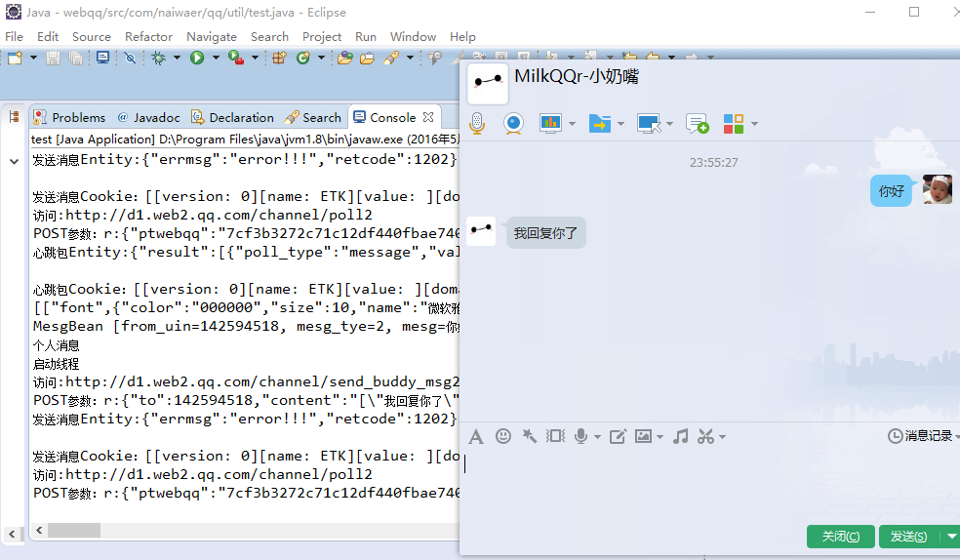
Task: Switch to the Javadoc tab
Action: pos(148,117)
